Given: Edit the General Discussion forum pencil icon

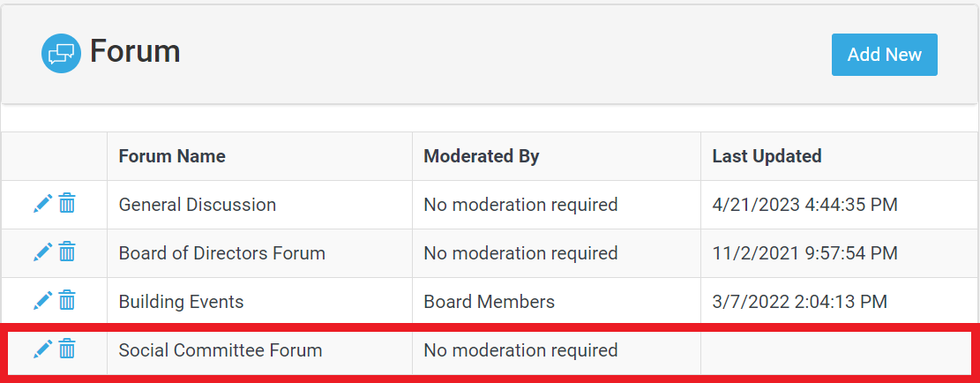Looking at the screenshot, I should 42,205.
